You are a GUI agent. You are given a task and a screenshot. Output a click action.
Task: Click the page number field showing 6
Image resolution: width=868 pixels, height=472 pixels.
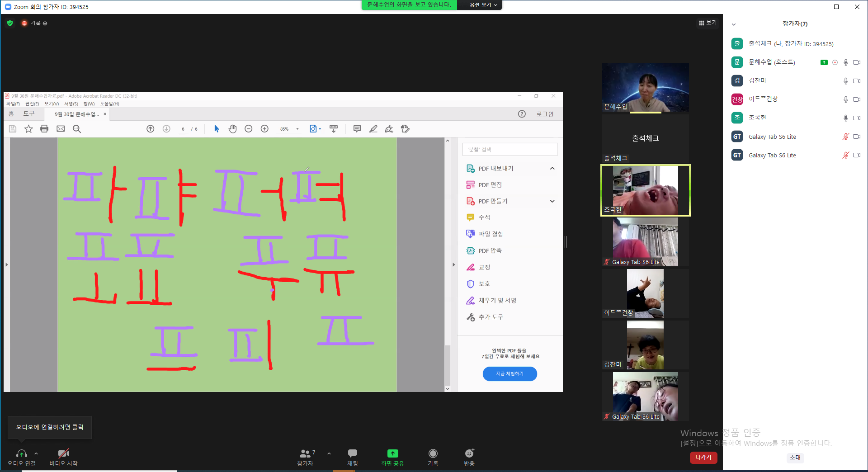pos(183,129)
